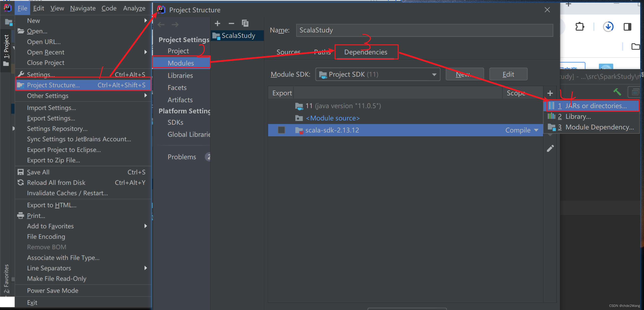This screenshot has height=310, width=644.
Task: Click the copy module icon
Action: pyautogui.click(x=245, y=23)
